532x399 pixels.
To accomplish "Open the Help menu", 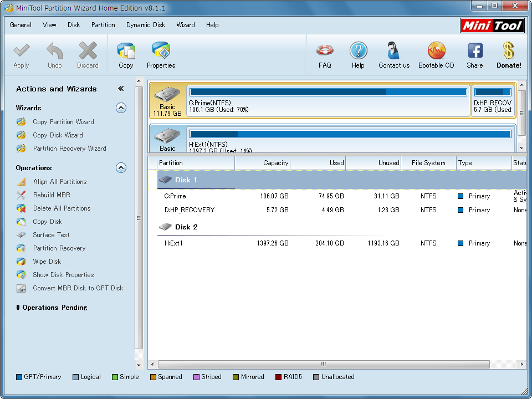I will pos(212,25).
